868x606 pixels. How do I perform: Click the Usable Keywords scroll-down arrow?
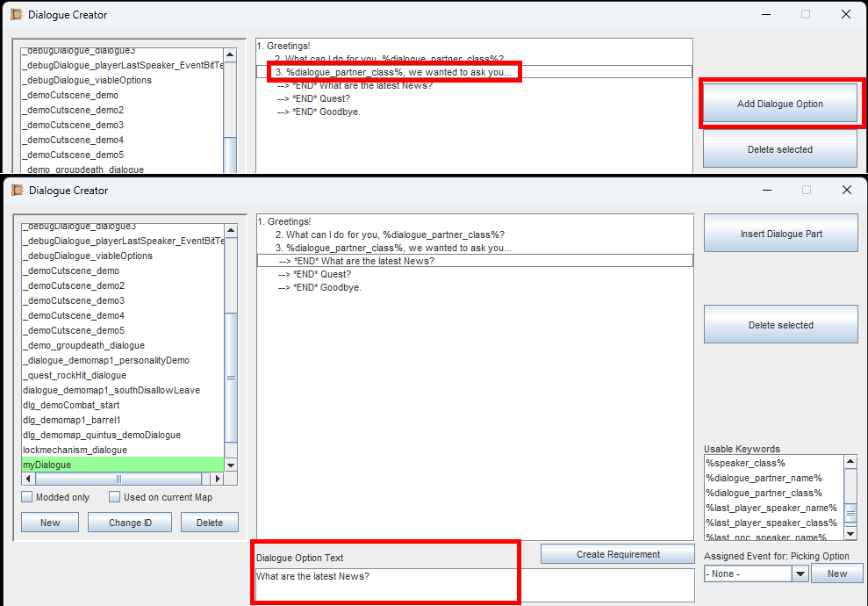tap(850, 534)
